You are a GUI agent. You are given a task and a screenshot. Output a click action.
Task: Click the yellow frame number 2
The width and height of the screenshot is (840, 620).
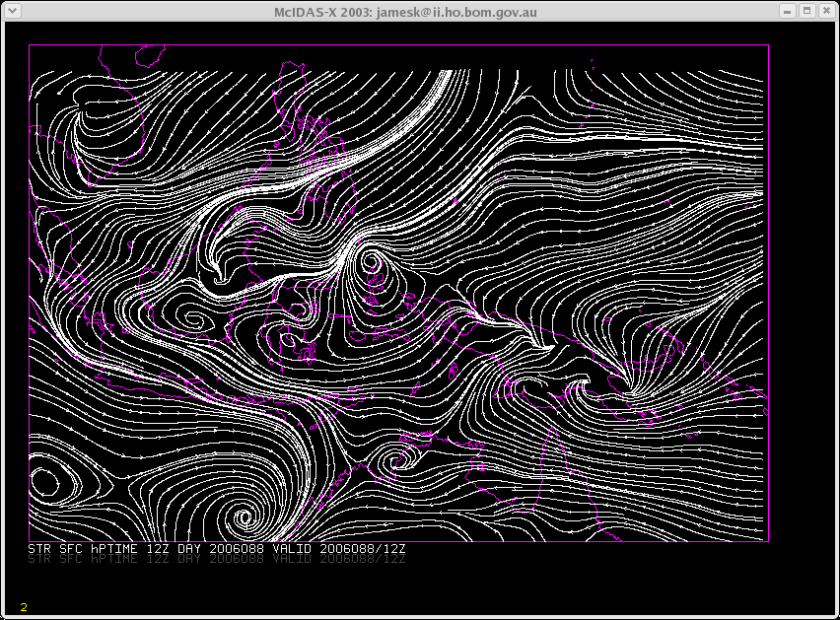click(24, 607)
